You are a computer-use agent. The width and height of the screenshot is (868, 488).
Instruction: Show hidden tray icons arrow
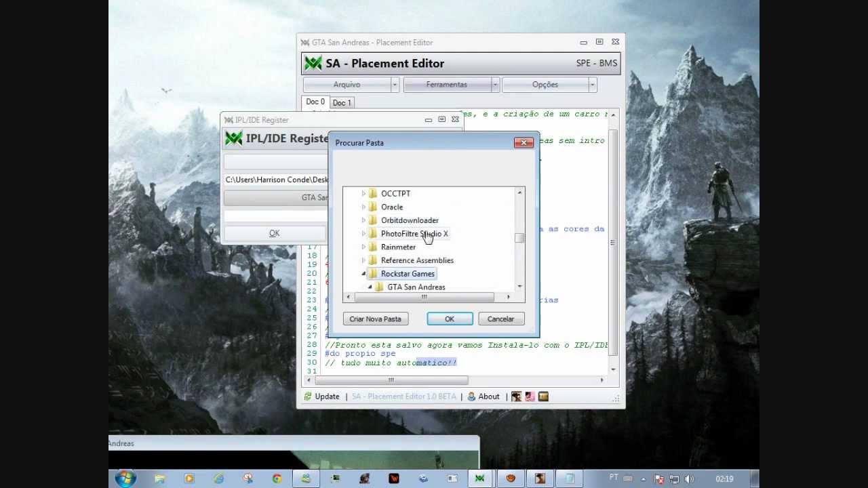pos(643,479)
